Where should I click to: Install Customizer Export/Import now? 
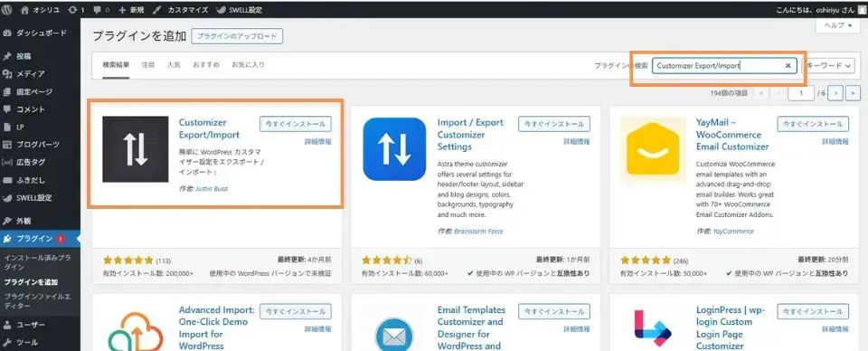(296, 124)
